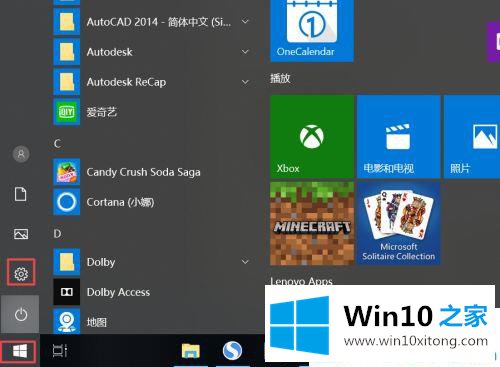Click the Lenovo Apps group heading
The width and height of the screenshot is (500, 367).
[x=301, y=281]
